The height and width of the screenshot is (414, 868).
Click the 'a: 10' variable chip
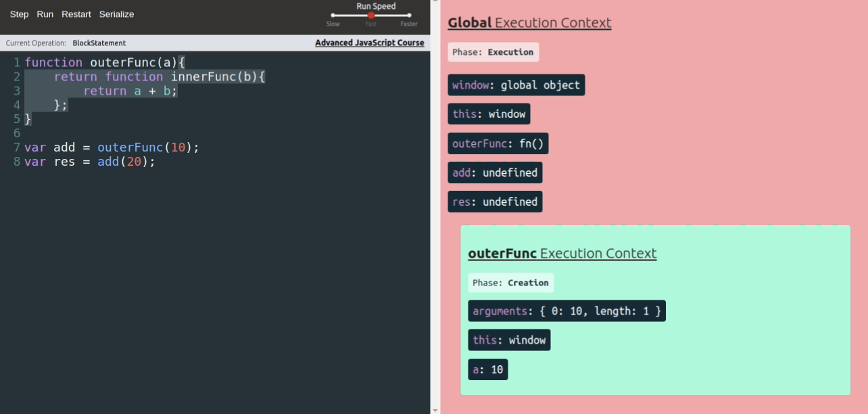487,369
